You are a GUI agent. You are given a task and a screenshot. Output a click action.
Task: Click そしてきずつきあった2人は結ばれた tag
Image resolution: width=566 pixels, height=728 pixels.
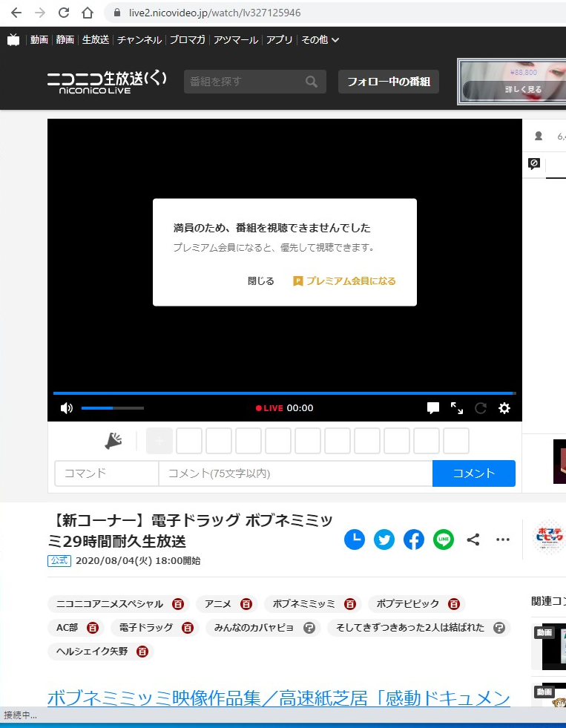410,628
